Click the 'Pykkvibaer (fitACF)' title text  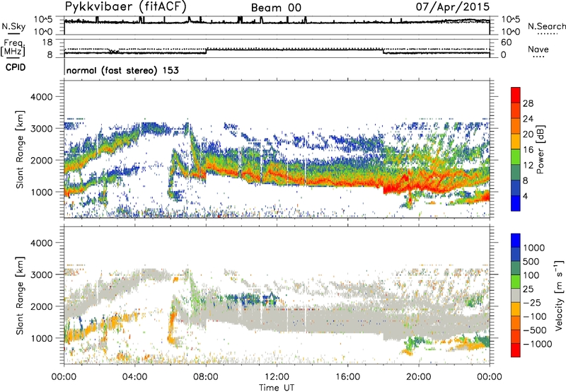(126, 6)
